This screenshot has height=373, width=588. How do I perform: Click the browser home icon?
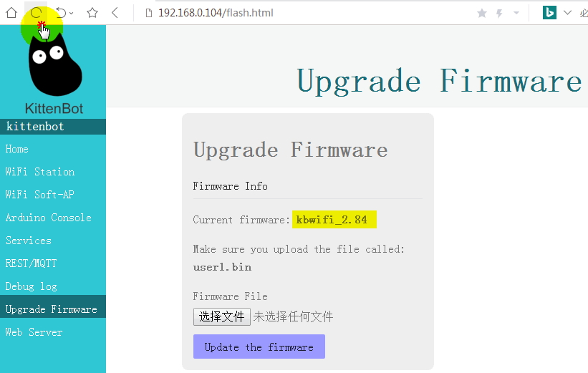[x=11, y=13]
